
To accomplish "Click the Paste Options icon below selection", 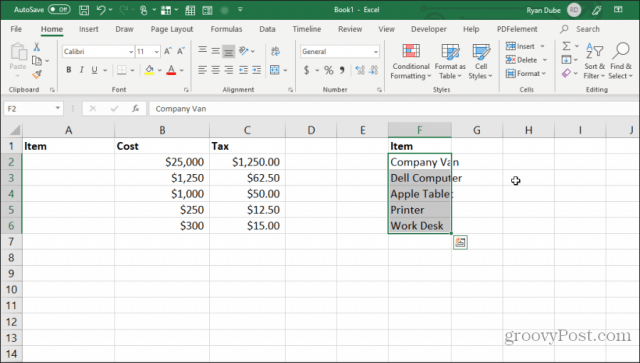I will pos(460,243).
